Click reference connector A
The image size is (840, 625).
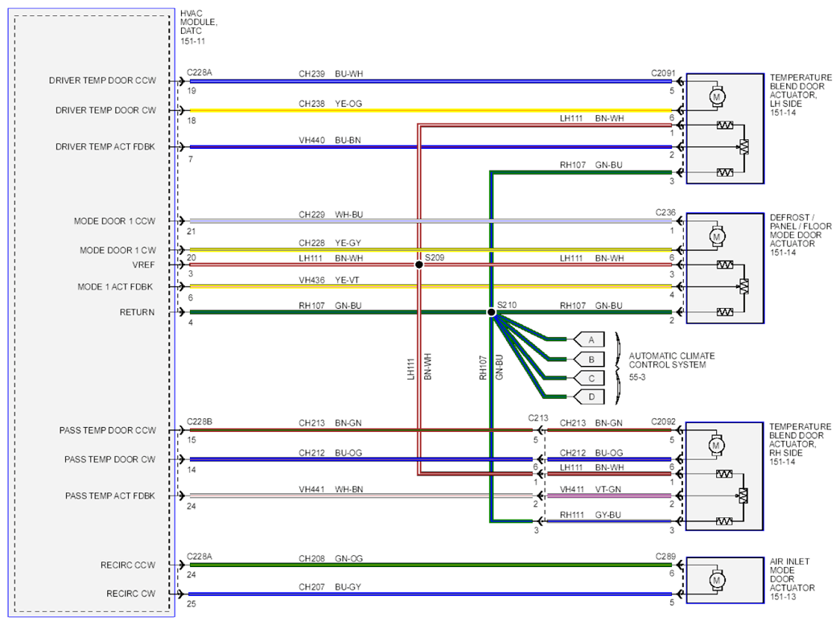tap(589, 339)
